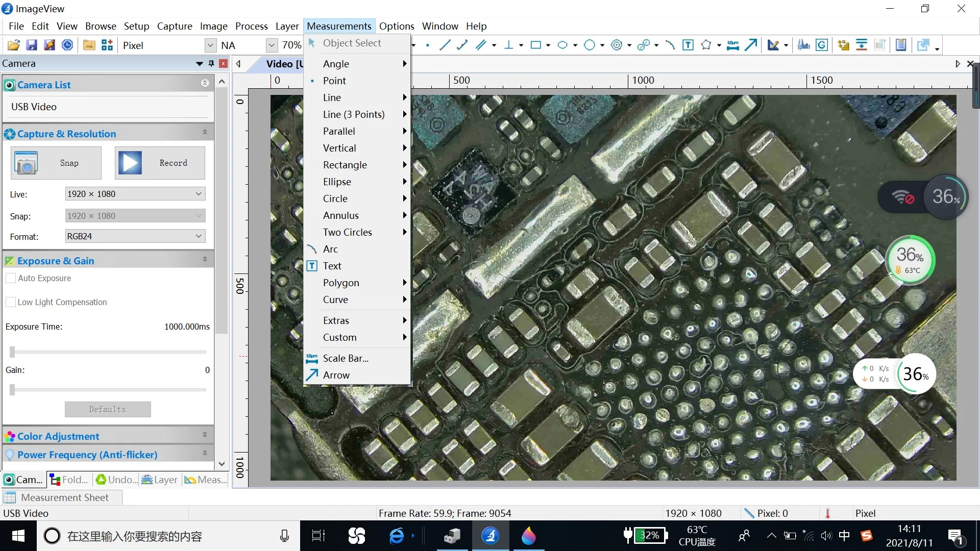The image size is (980, 551).
Task: Click the Record button
Action: 160,163
